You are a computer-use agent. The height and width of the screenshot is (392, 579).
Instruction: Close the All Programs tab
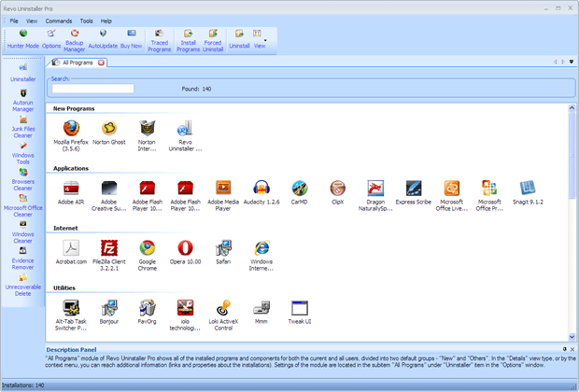click(x=101, y=63)
